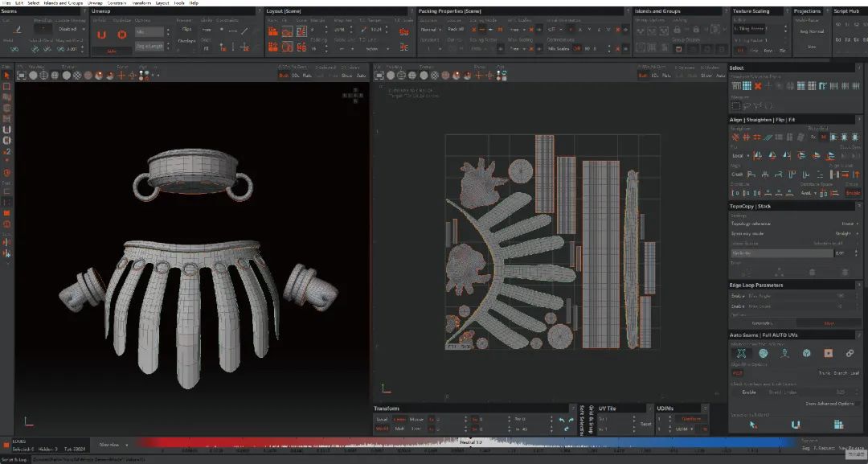Open the Local dropdown in Align panel
The height and width of the screenshot is (464, 868).
(x=739, y=156)
